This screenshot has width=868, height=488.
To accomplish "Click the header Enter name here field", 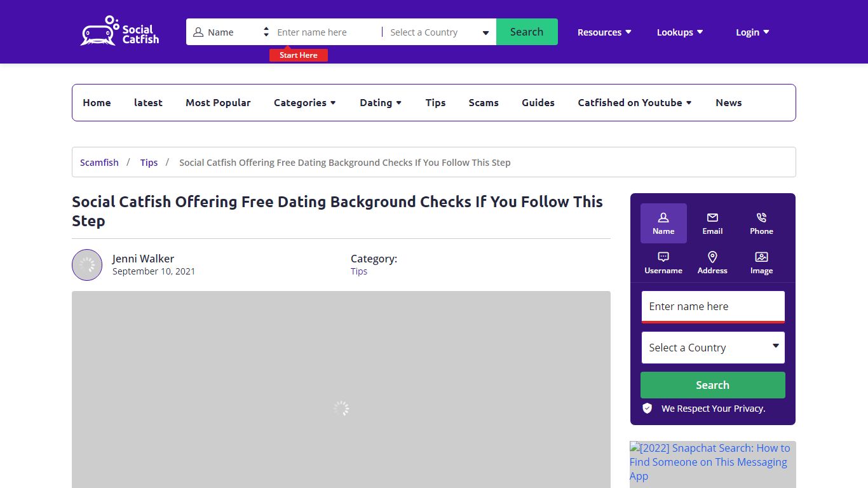I will click(x=327, y=32).
